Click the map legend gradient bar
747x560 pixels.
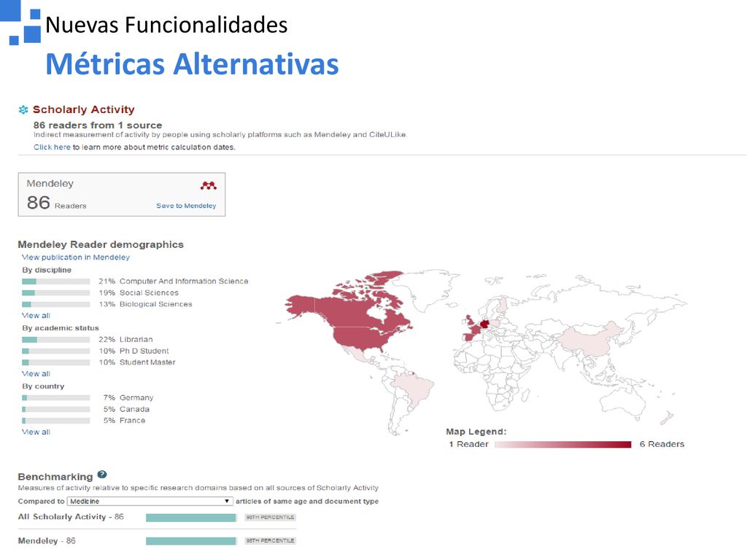tap(563, 444)
